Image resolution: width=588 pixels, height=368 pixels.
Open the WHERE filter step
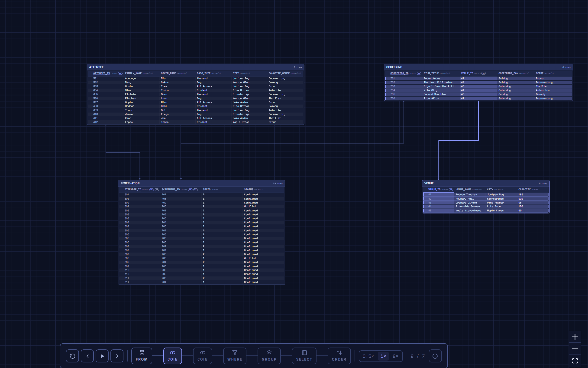click(x=235, y=356)
